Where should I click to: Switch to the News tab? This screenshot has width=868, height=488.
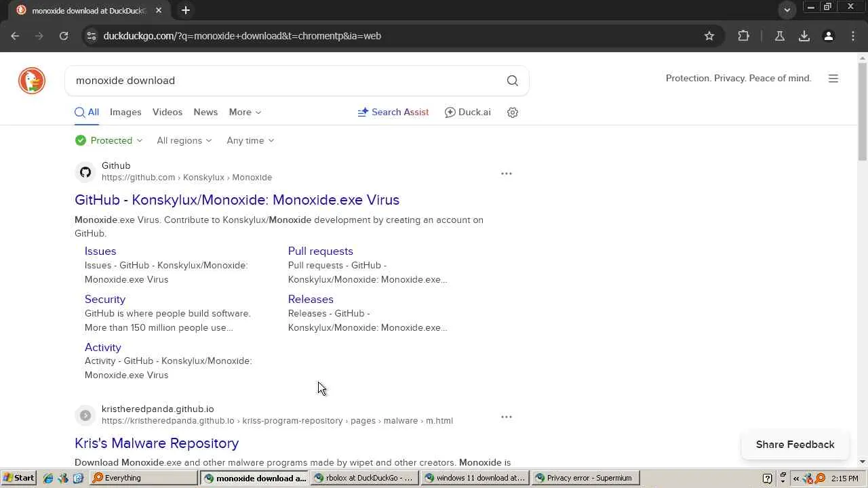click(x=205, y=113)
